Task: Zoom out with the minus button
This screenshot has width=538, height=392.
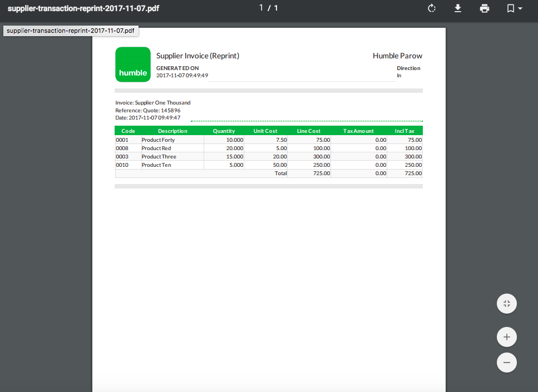Action: 507,363
